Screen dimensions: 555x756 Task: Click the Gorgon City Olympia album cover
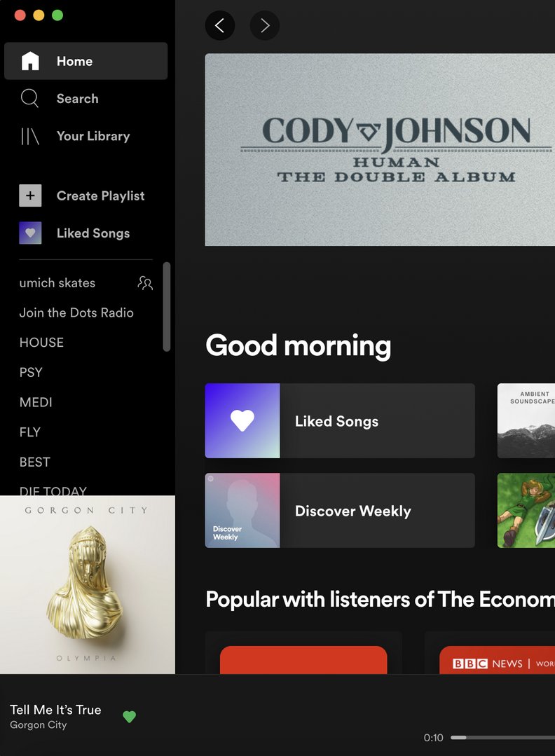pyautogui.click(x=88, y=584)
